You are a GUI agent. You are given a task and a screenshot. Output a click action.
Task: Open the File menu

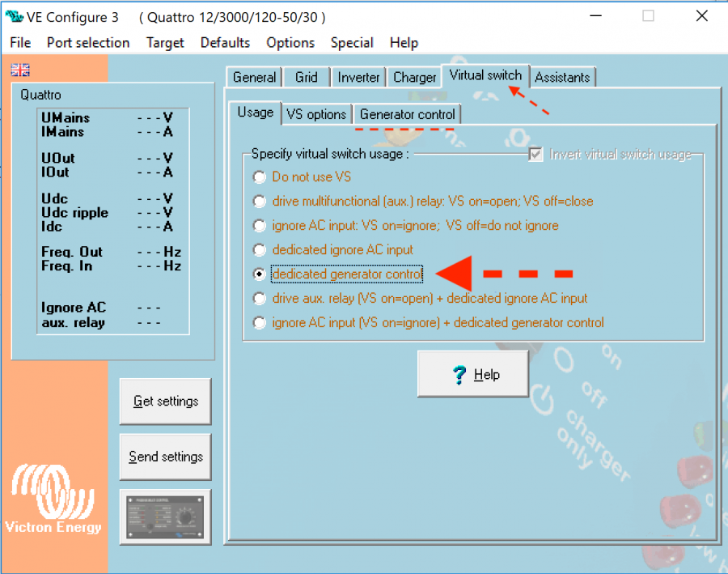point(19,43)
